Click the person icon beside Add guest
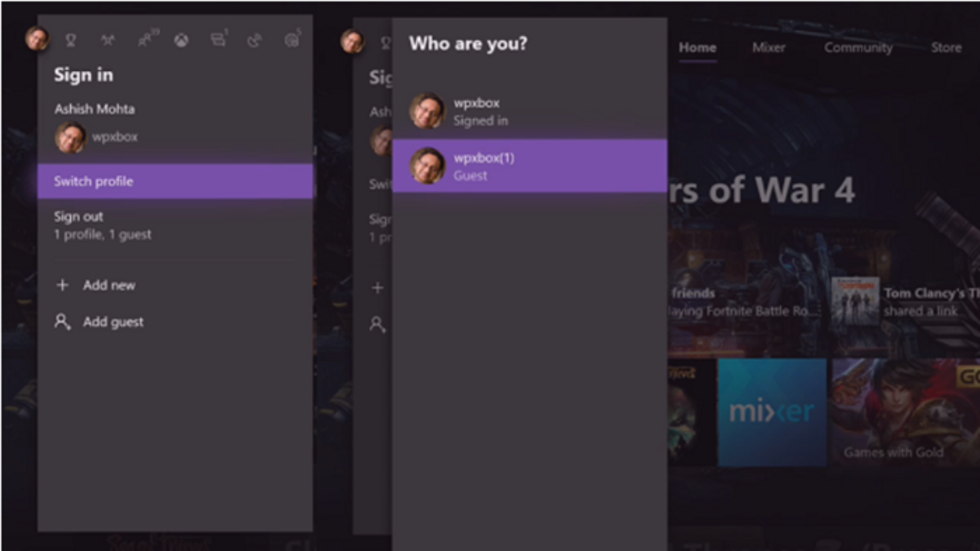Image resolution: width=980 pixels, height=551 pixels. click(x=62, y=322)
